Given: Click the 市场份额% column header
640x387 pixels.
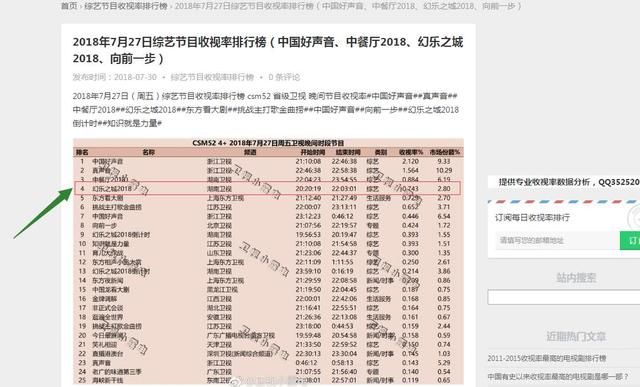Looking at the screenshot, I should 444,152.
